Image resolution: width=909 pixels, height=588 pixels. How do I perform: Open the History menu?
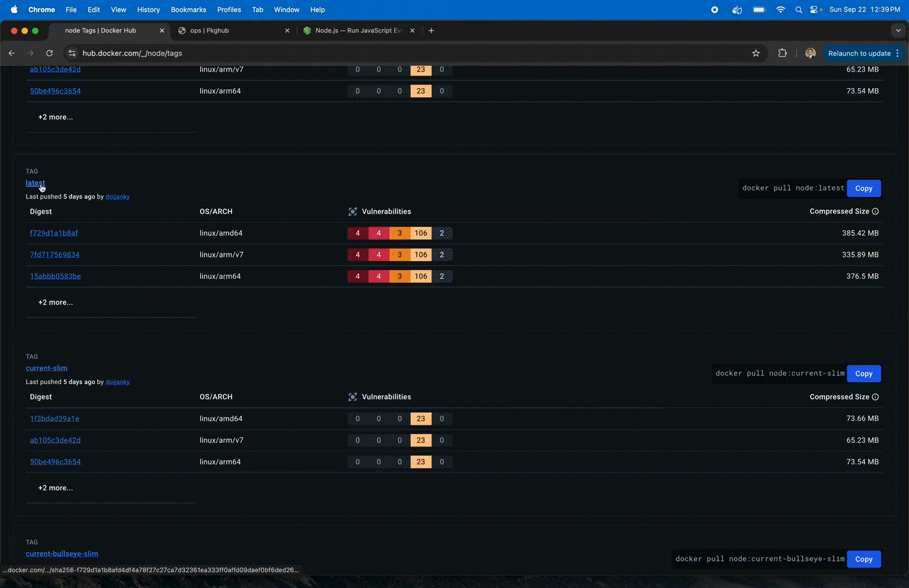[148, 9]
